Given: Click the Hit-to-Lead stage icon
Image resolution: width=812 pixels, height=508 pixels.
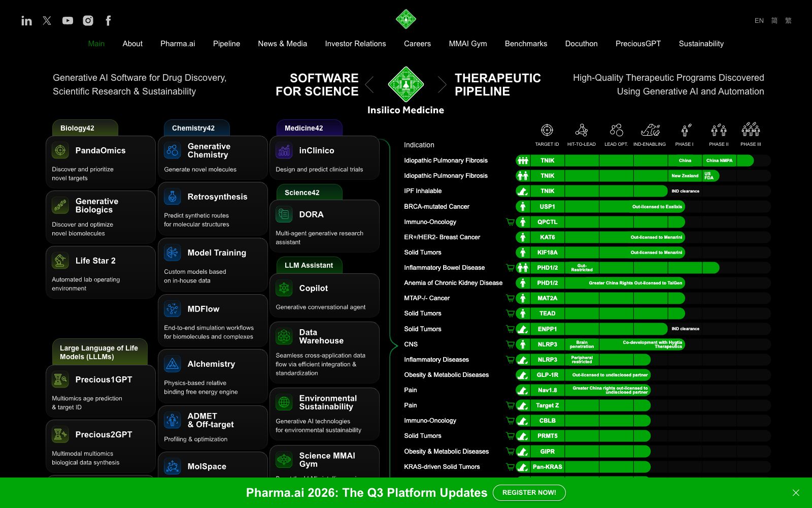Looking at the screenshot, I should point(582,130).
